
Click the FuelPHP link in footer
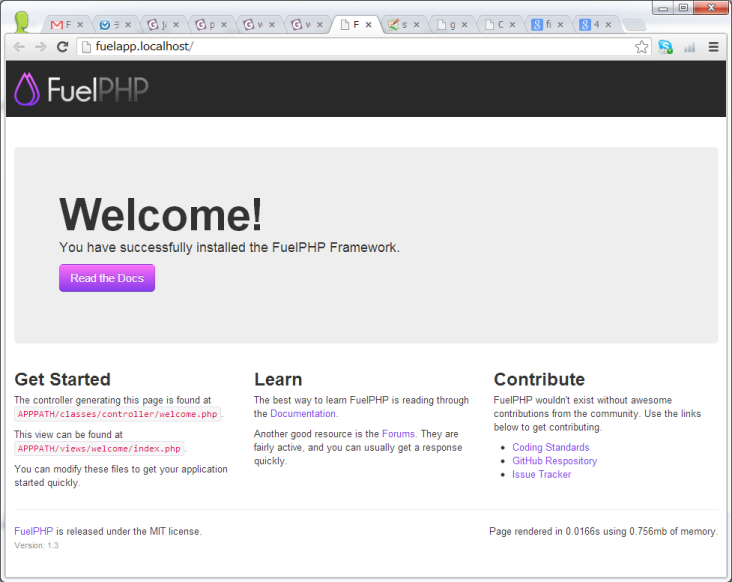(34, 531)
